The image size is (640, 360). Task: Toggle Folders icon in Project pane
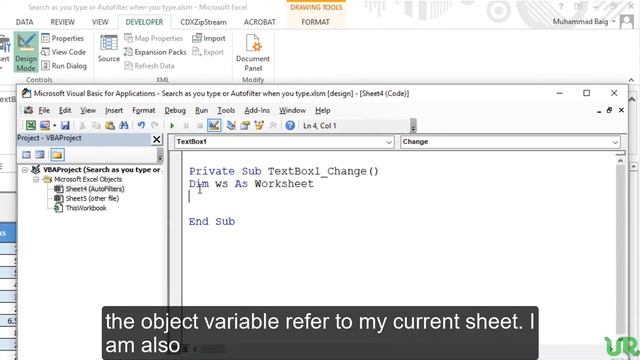point(57,155)
